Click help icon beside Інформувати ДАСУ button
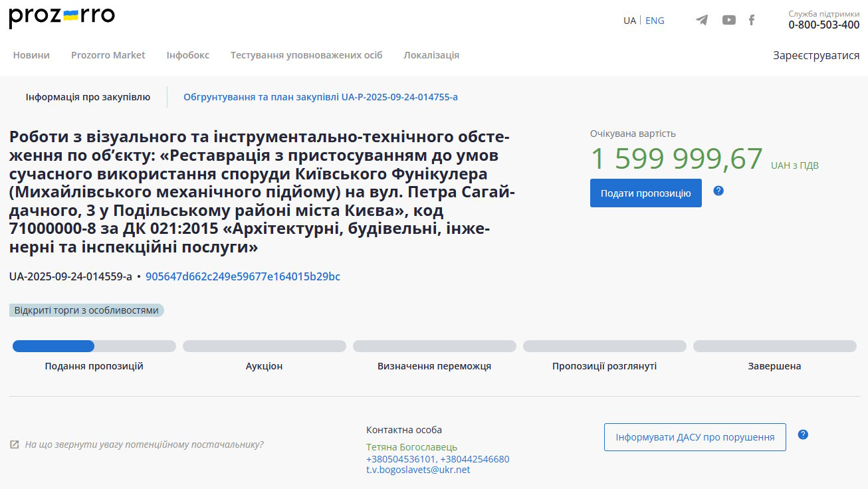Screen dimensions: 868x489 (x=803, y=435)
